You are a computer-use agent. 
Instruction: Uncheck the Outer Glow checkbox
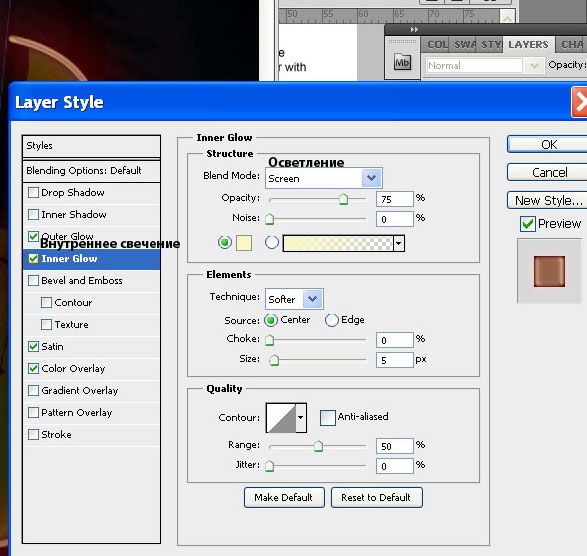[33, 236]
